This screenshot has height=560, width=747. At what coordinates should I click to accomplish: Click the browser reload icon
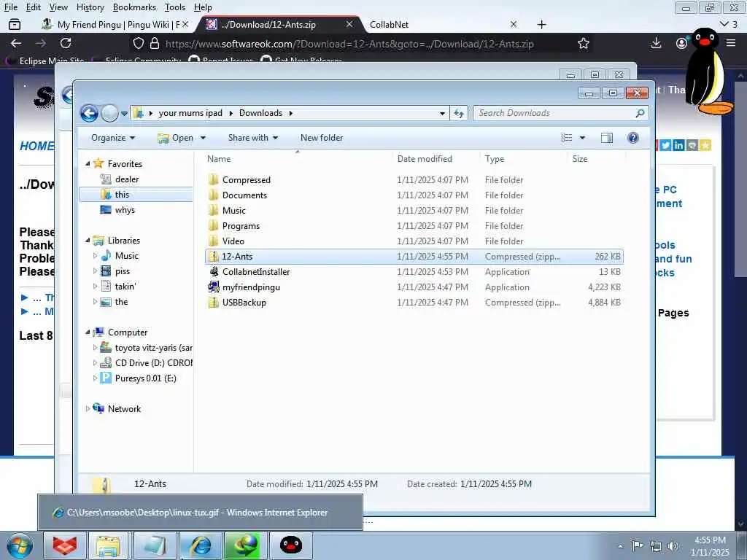click(x=66, y=43)
